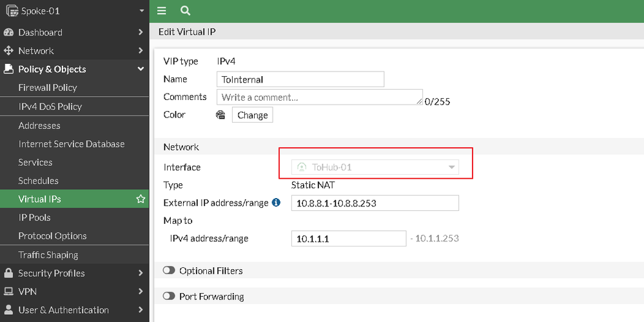
Task: Click the Security Profiles lock icon
Action: pos(8,273)
